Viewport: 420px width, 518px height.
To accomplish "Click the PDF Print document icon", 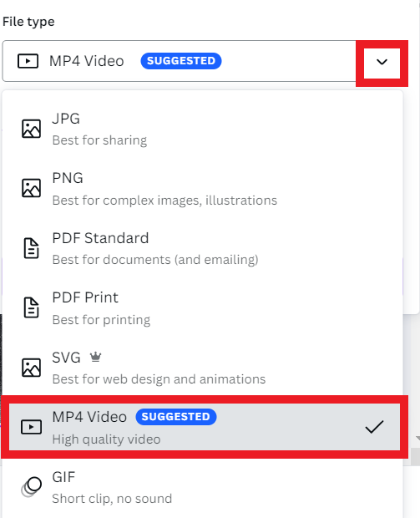I will tap(32, 307).
